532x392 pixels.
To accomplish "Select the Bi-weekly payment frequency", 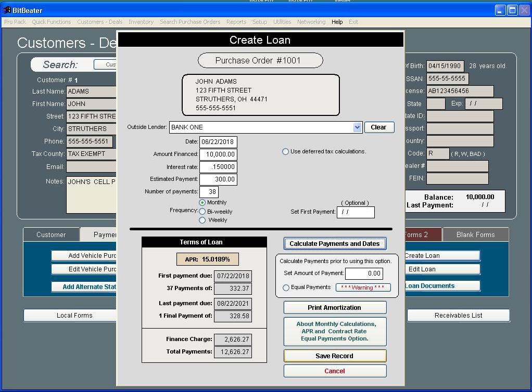I will [202, 212].
